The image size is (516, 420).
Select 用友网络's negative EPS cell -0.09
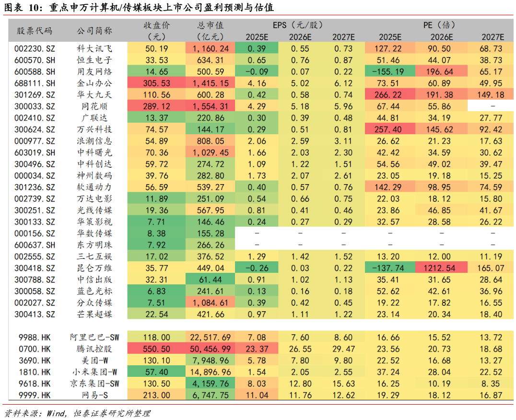pos(257,71)
